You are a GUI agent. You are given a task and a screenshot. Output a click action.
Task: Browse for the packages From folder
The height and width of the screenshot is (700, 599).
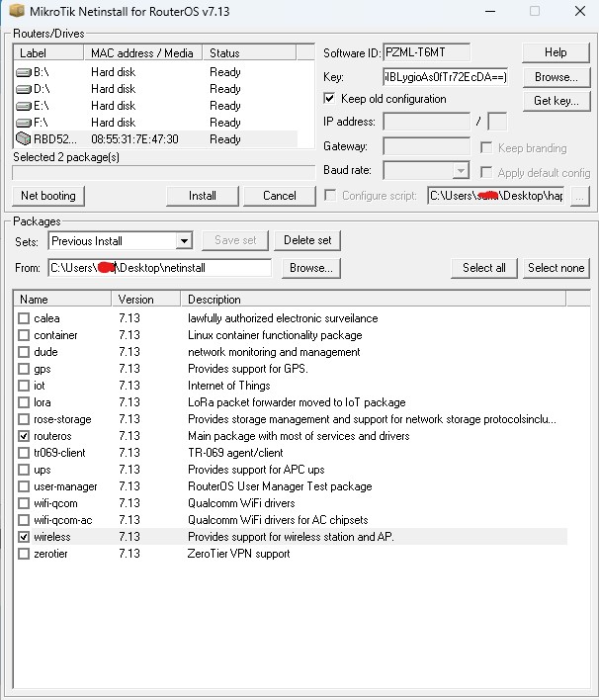pyautogui.click(x=311, y=268)
